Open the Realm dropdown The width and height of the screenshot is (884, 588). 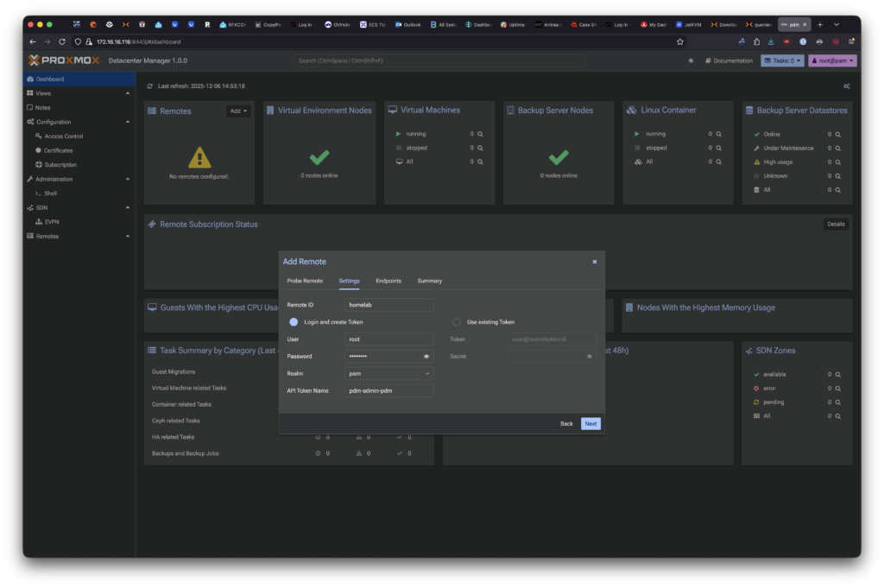click(x=389, y=373)
